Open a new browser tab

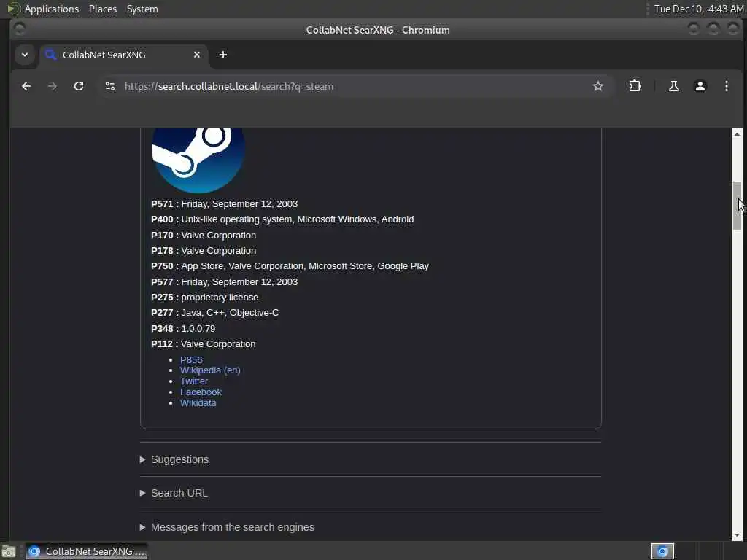point(223,55)
